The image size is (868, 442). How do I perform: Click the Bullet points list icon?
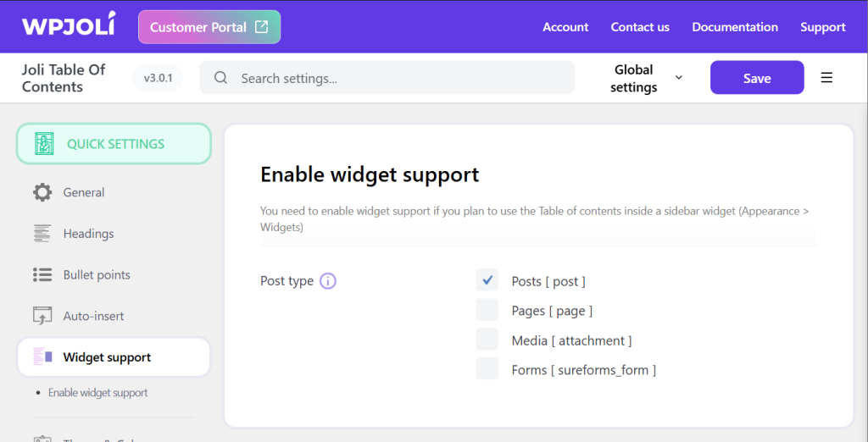[x=42, y=275]
